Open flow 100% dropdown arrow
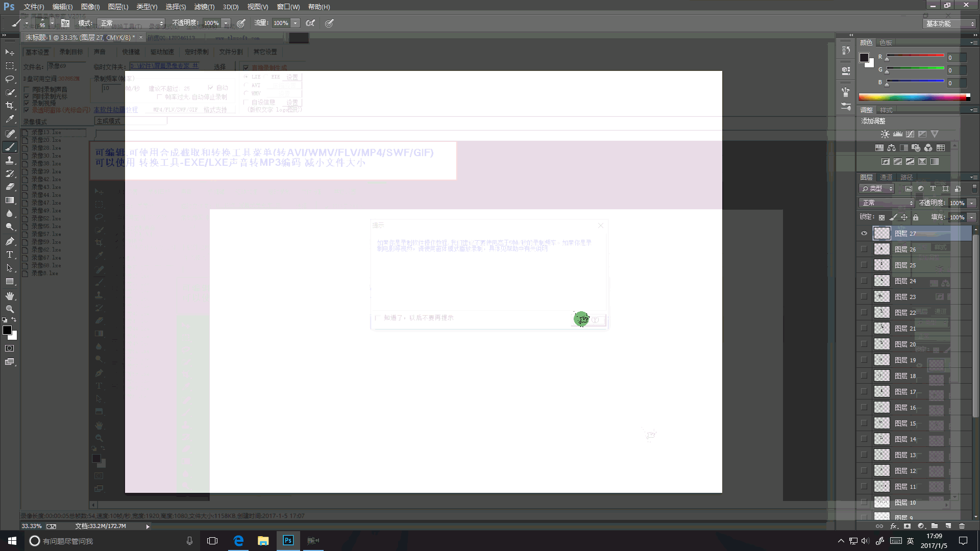Screen dimensions: 980x551 point(295,23)
